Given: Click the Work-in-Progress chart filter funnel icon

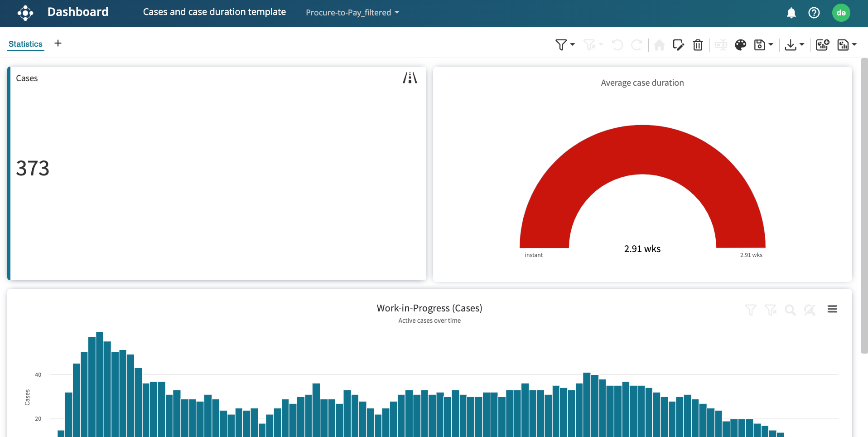Looking at the screenshot, I should [x=751, y=310].
